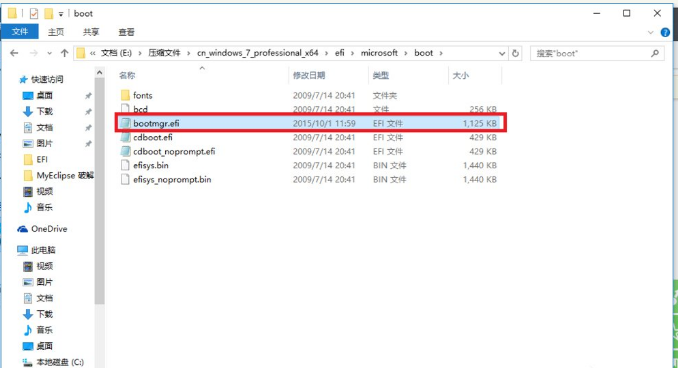Switch to the 查看 ribbon tab

click(126, 32)
